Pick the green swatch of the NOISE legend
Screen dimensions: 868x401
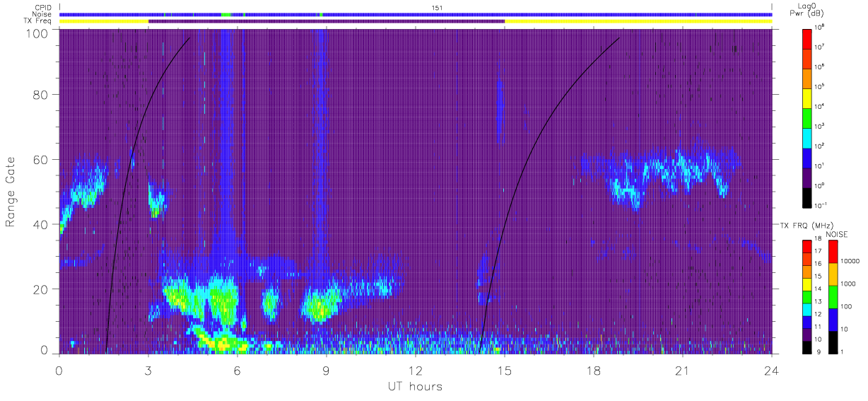pyautogui.click(x=833, y=297)
